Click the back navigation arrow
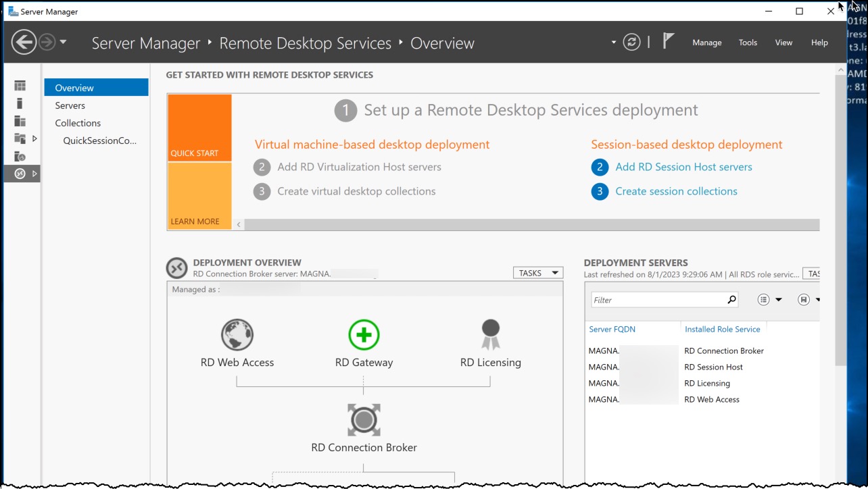Screen dimensions: 868x489 [24, 43]
